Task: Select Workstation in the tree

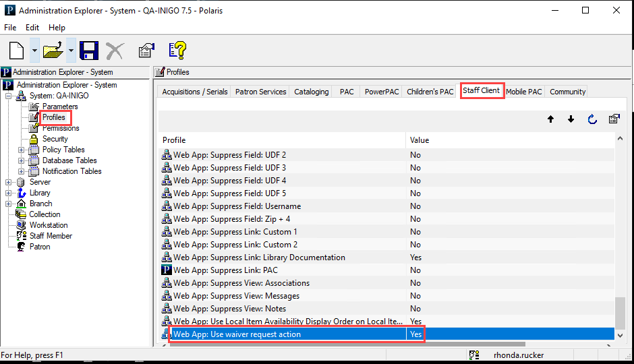Action: point(49,225)
